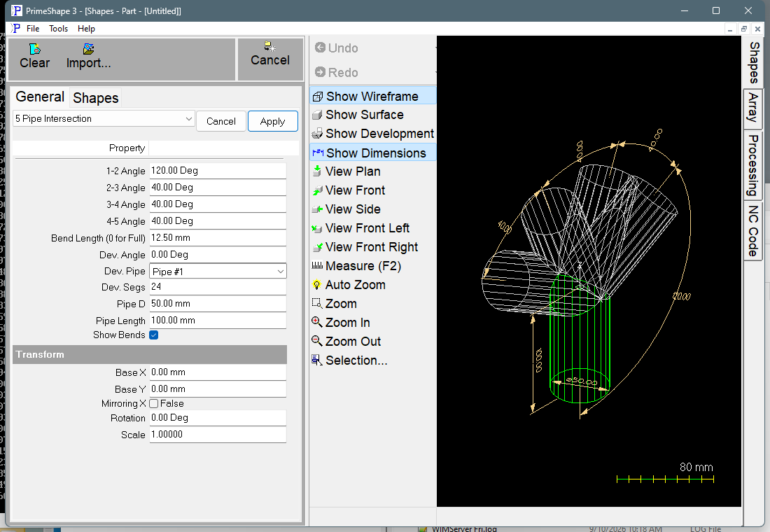Edit the Dev. Segs value
Viewport: 770px width, 532px height.
tap(218, 287)
